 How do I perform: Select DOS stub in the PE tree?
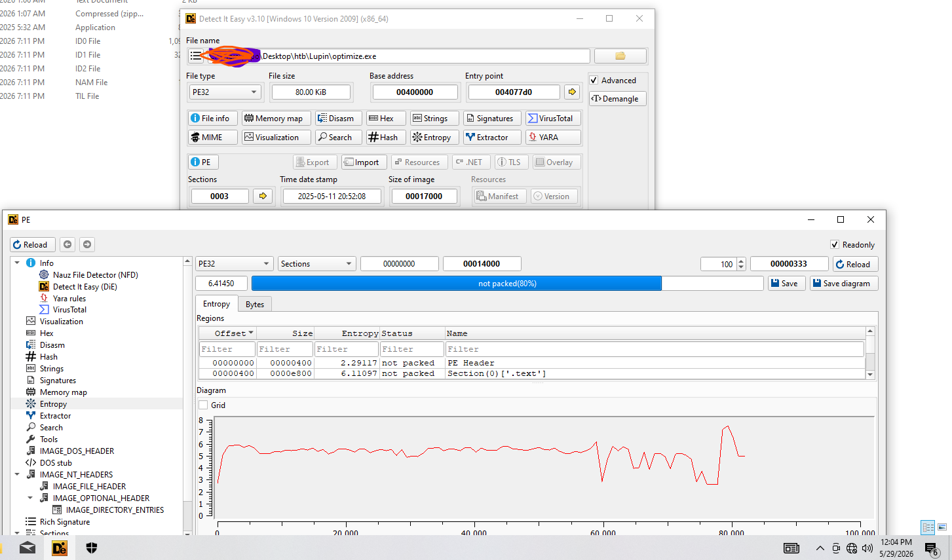click(56, 463)
